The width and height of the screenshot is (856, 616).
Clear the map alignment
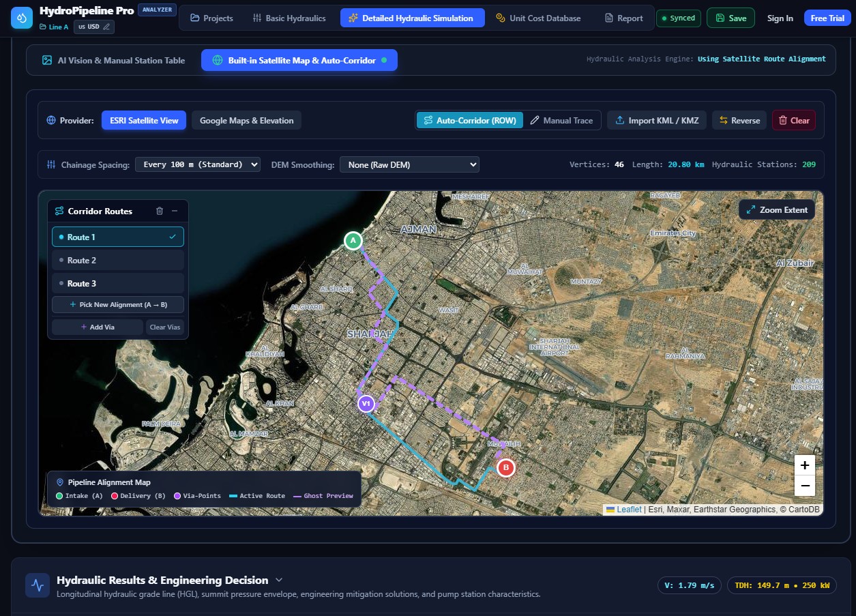point(794,121)
